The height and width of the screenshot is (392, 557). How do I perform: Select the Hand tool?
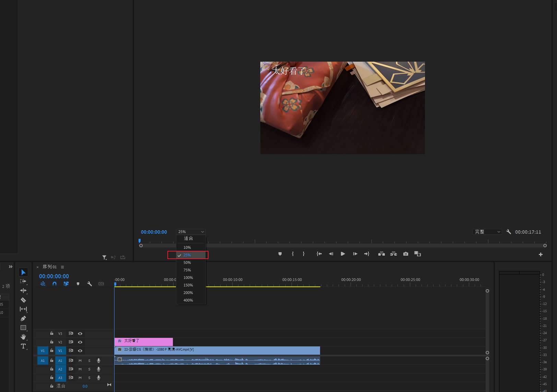(x=23, y=337)
